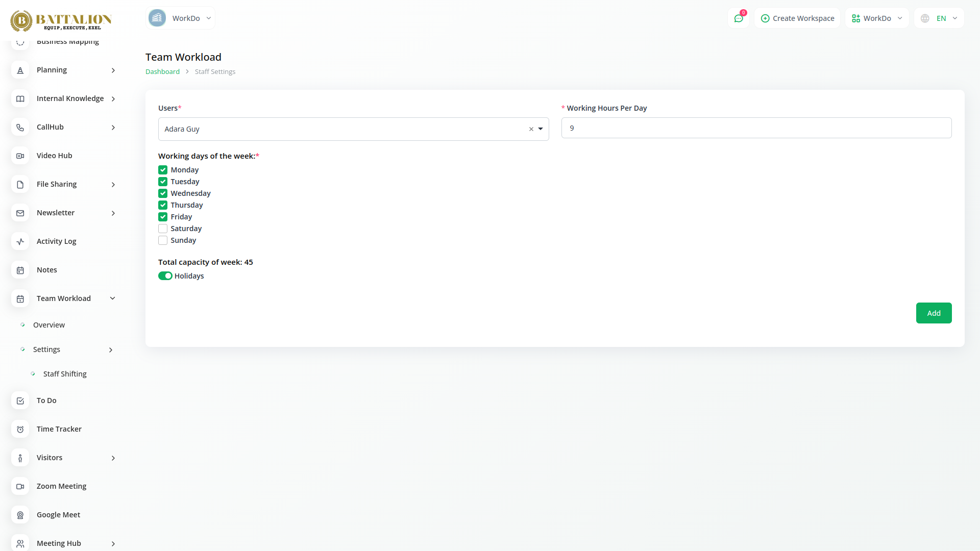Uncheck the Monday checkbox
Image resolution: width=980 pixels, height=551 pixels.
click(163, 170)
